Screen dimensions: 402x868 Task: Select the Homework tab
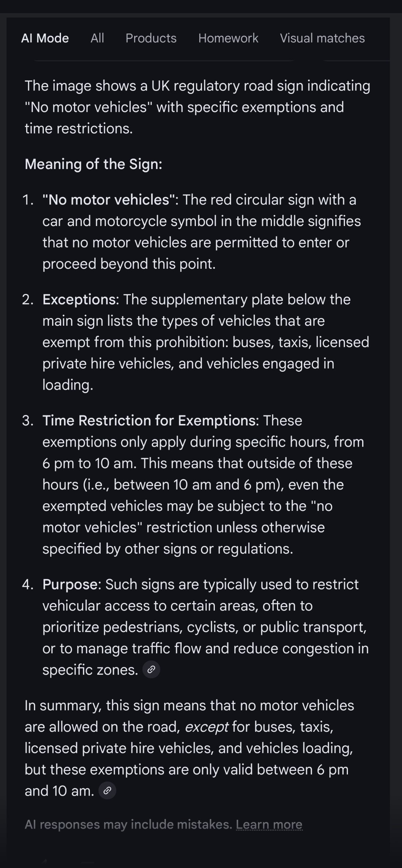pyautogui.click(x=228, y=38)
